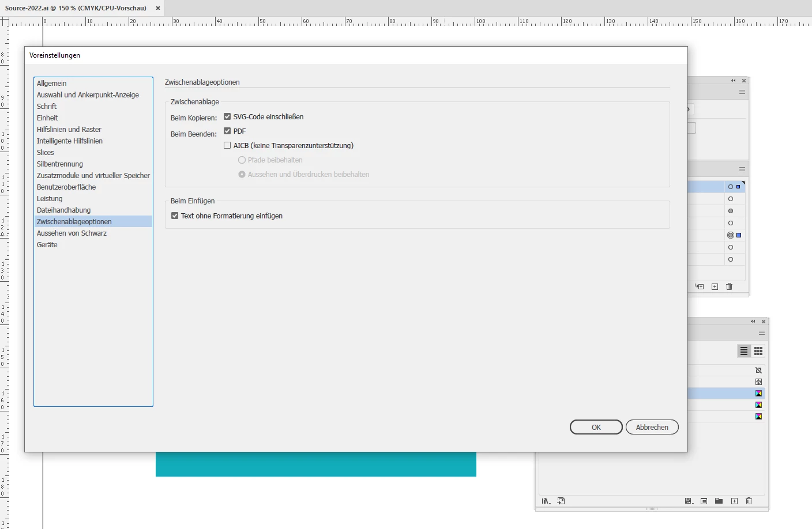Open Zusatzmodule und virtueller Speicher category

93,175
